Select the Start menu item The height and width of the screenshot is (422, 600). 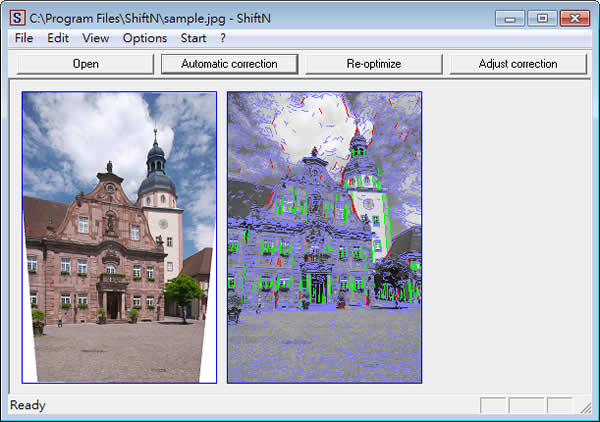click(x=193, y=38)
